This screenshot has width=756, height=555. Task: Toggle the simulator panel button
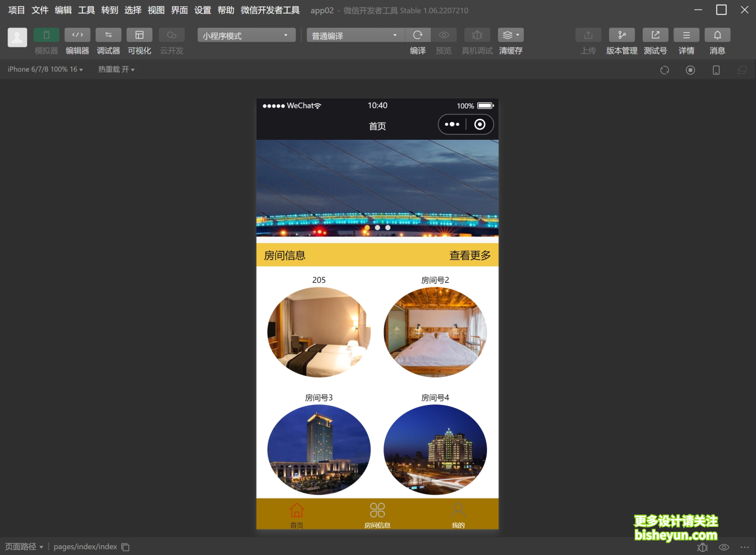(46, 35)
